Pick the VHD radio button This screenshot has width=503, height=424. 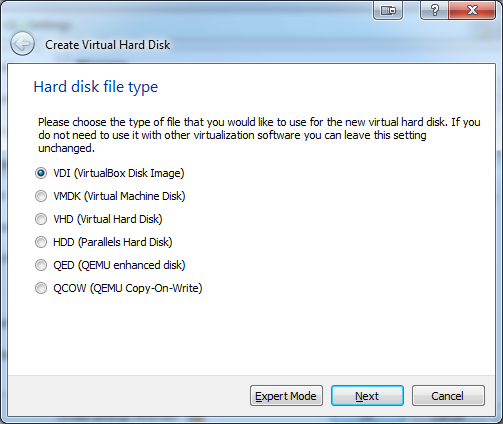pyautogui.click(x=41, y=219)
